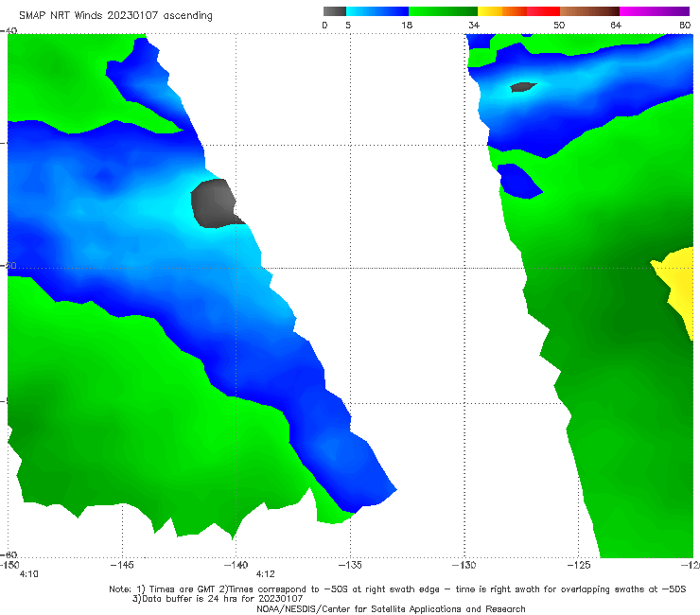Click the longitude label "-150"
This screenshot has width=700, height=615.
[x=9, y=565]
